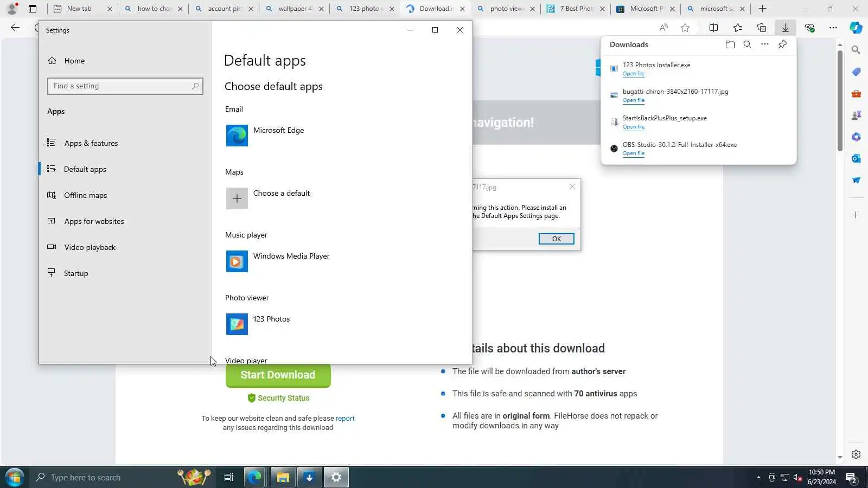Open tab actions menu icon

33,9
